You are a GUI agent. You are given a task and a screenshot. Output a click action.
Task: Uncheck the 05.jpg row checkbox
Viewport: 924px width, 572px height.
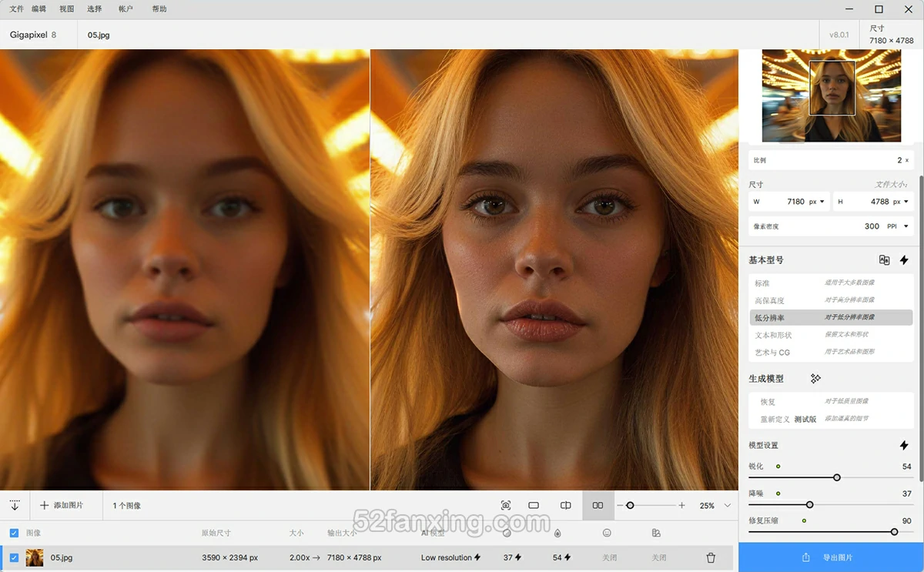[x=14, y=557]
